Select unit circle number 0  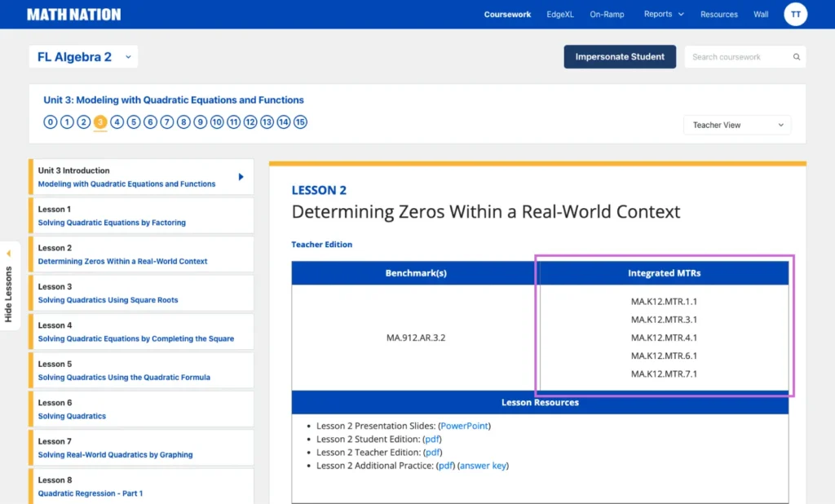51,122
